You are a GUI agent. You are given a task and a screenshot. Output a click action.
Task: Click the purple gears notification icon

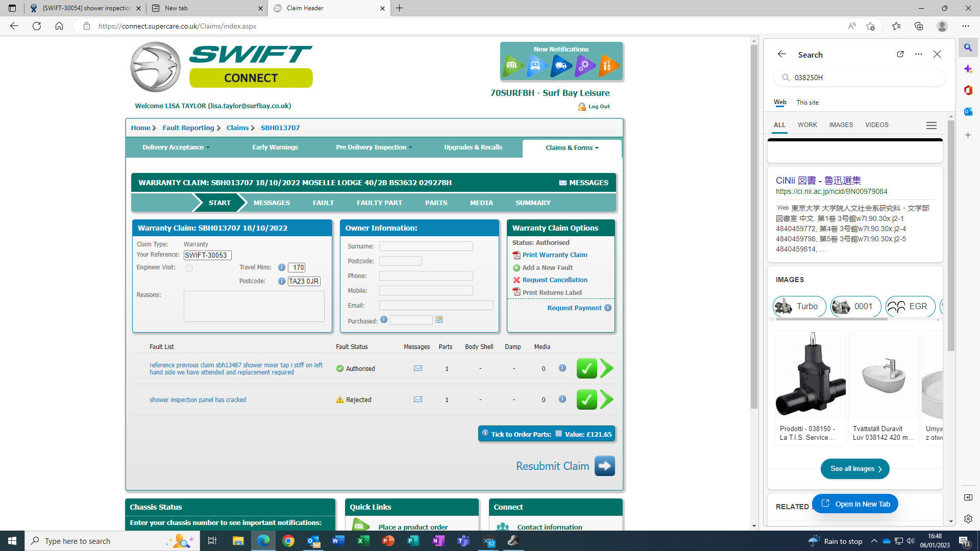(x=584, y=66)
